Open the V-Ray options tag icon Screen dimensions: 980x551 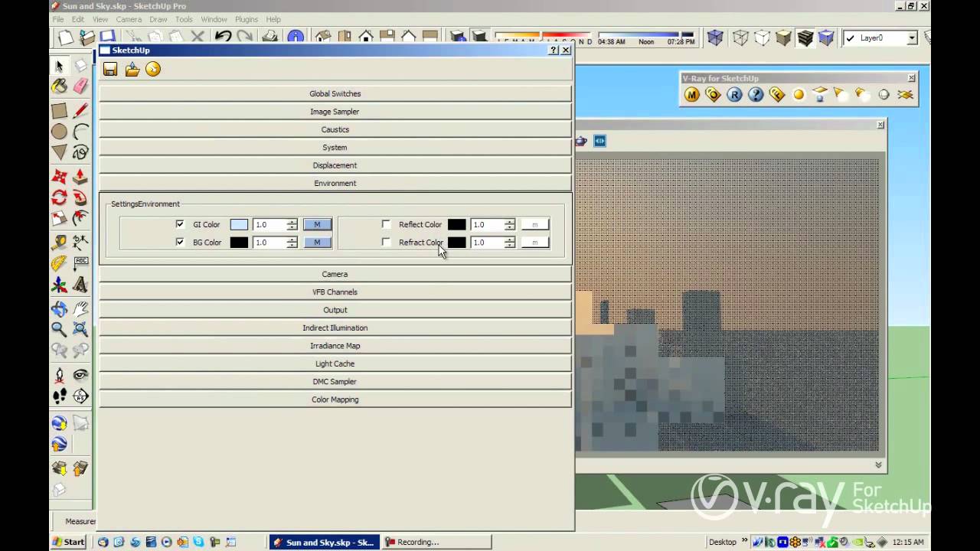(713, 95)
